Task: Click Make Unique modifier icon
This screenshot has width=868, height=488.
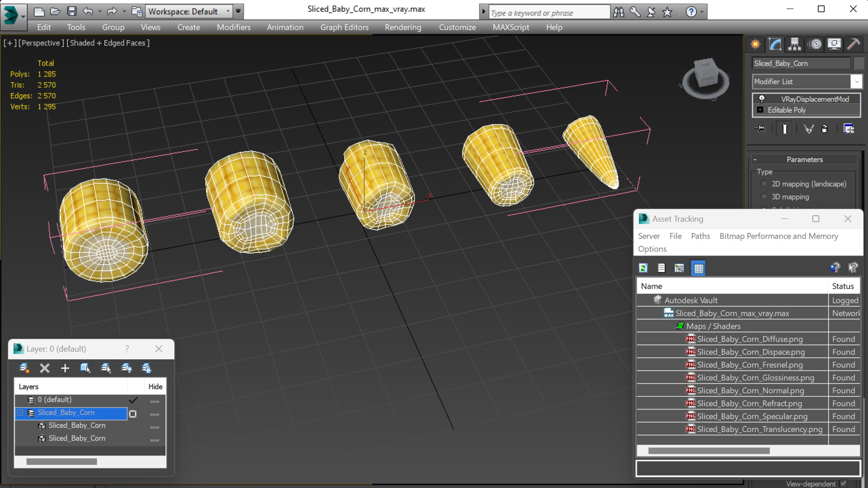Action: [x=808, y=129]
